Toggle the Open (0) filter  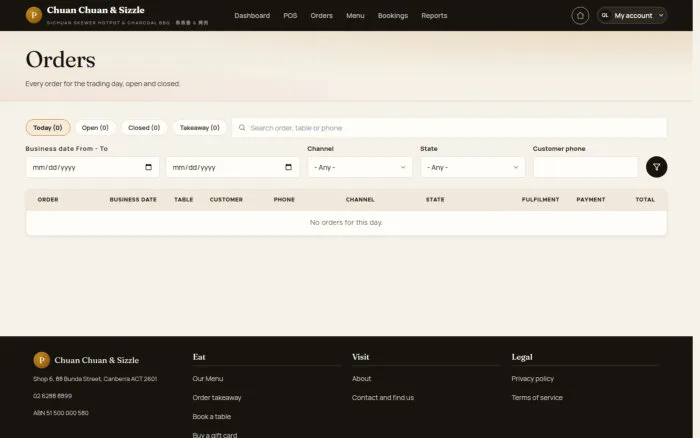95,128
